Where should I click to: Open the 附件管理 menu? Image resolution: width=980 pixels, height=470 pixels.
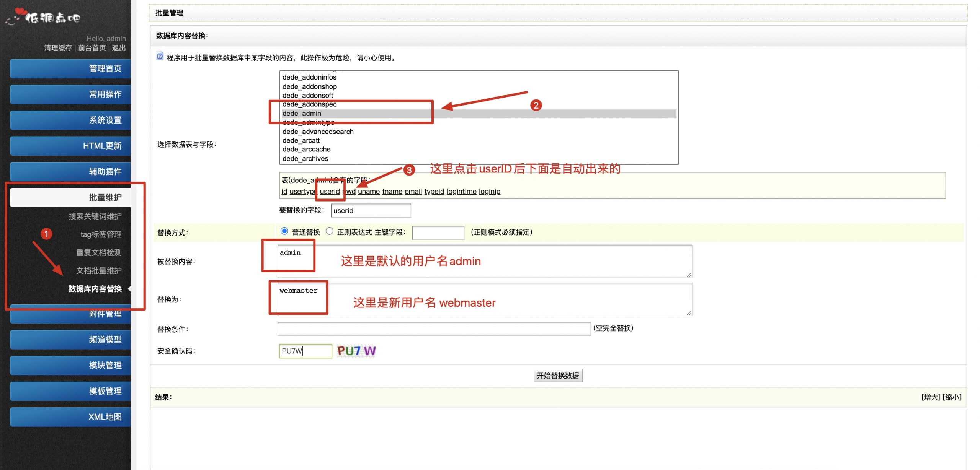pos(70,314)
